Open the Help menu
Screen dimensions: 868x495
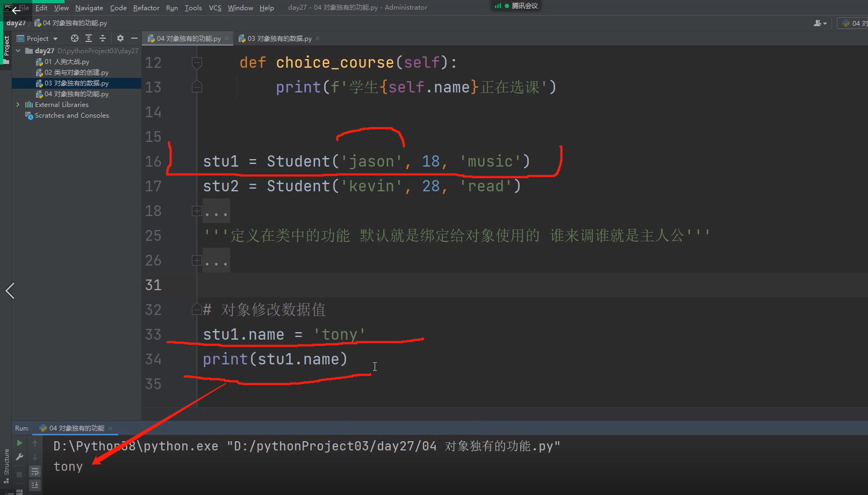tap(267, 8)
